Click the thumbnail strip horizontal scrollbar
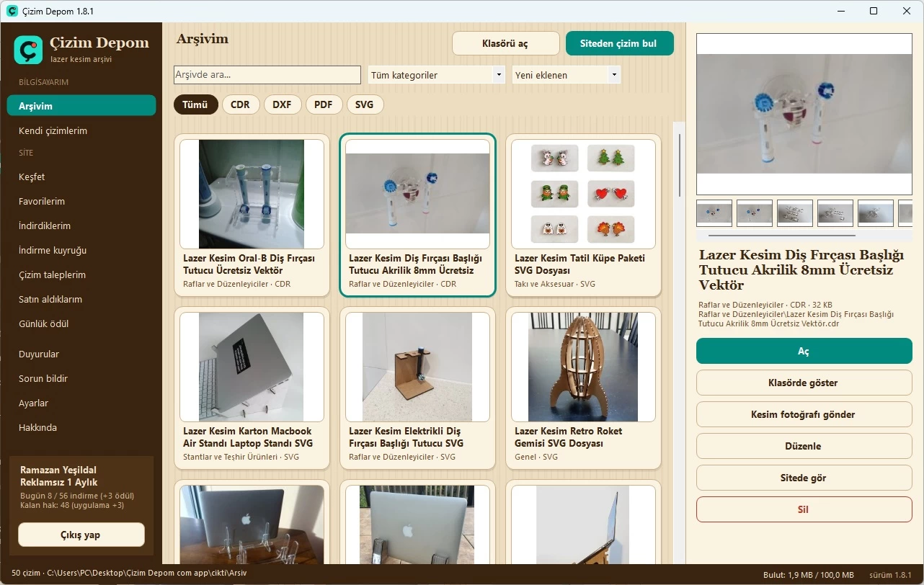The height and width of the screenshot is (585, 924). [x=782, y=235]
